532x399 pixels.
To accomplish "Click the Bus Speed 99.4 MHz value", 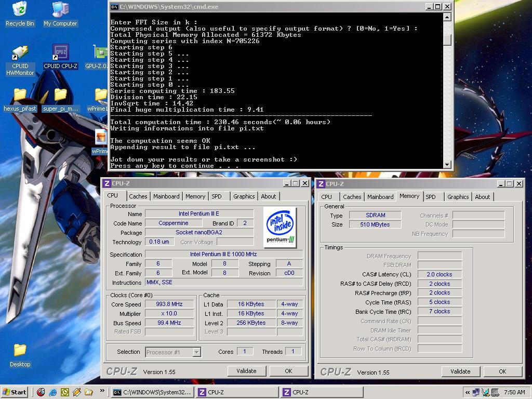I will click(x=169, y=323).
